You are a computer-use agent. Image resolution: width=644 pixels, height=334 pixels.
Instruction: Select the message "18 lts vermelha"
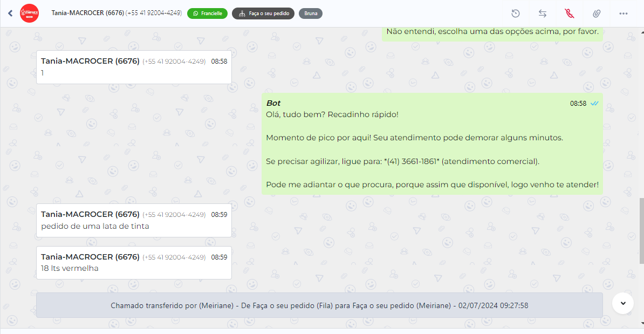[70, 268]
